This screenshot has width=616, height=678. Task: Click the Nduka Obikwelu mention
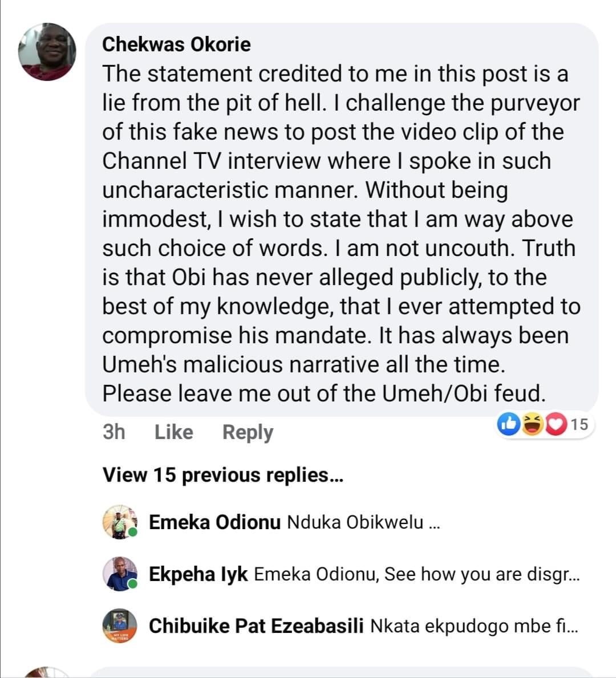[x=355, y=522]
